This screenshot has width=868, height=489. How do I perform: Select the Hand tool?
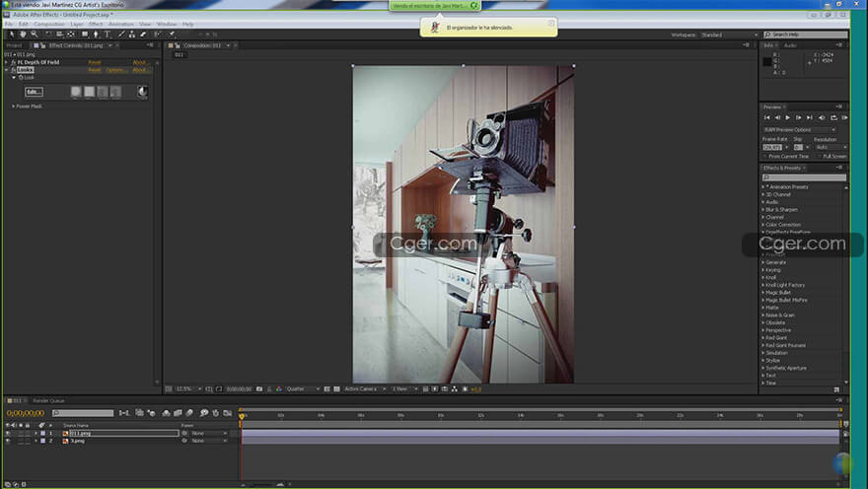point(23,35)
